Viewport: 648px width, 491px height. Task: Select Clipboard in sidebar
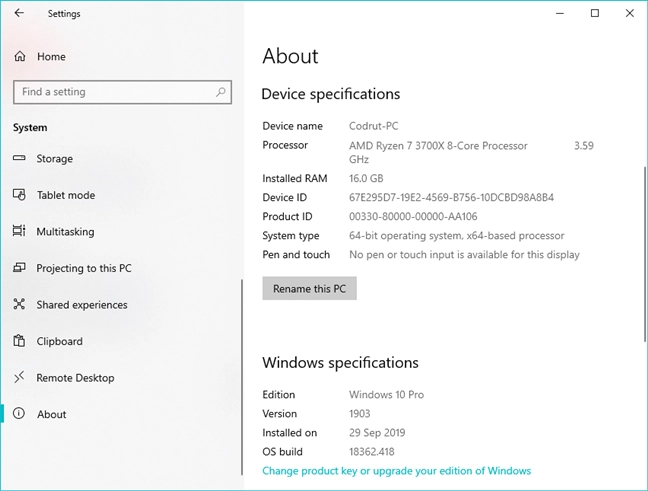tap(60, 341)
